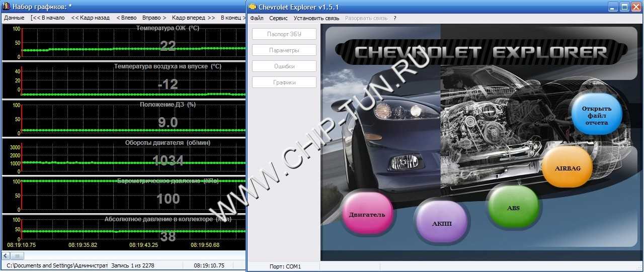
Task: Open Данные menu in graphs window
Action: [14, 18]
